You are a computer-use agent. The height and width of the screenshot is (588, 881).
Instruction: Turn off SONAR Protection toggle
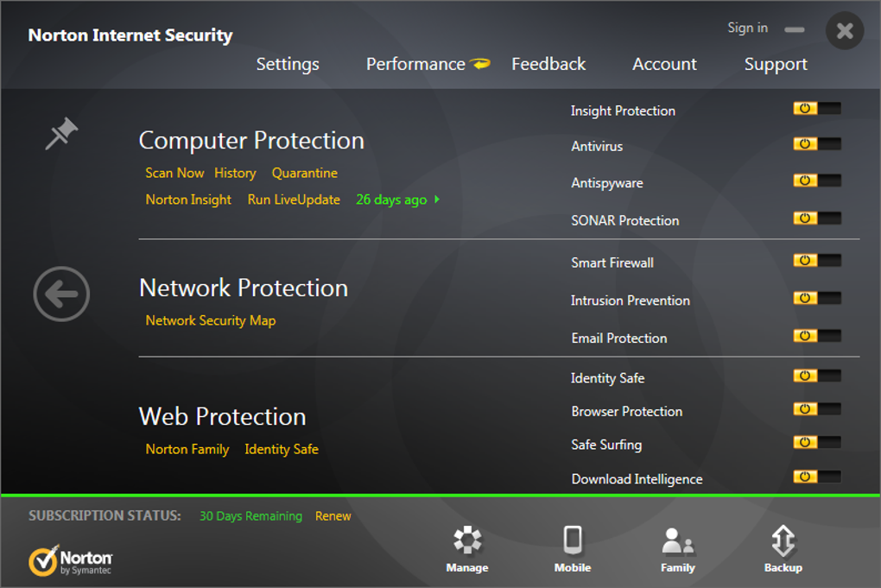pos(816,218)
